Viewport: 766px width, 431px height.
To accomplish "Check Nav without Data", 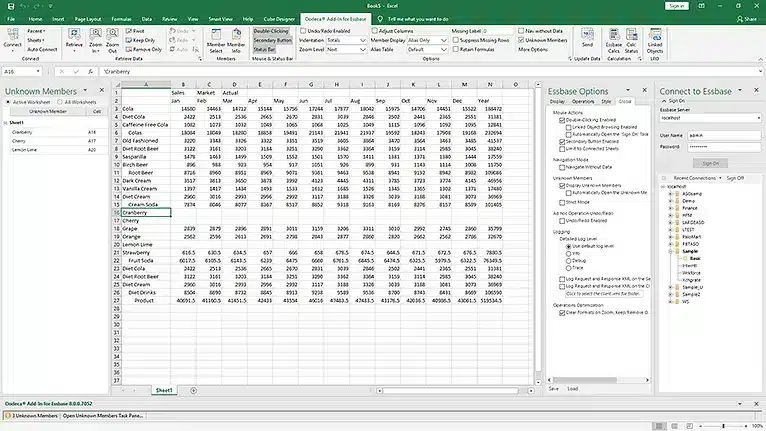I will coord(521,31).
